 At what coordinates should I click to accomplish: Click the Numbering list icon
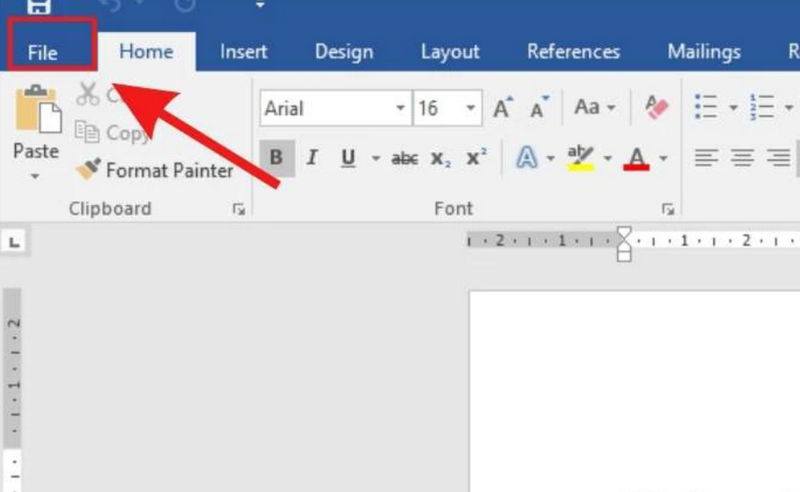[x=762, y=107]
